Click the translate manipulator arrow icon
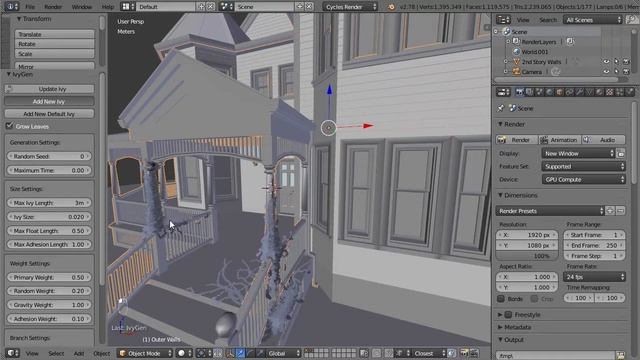Screen dimensions: 640x360 (x=240, y=353)
